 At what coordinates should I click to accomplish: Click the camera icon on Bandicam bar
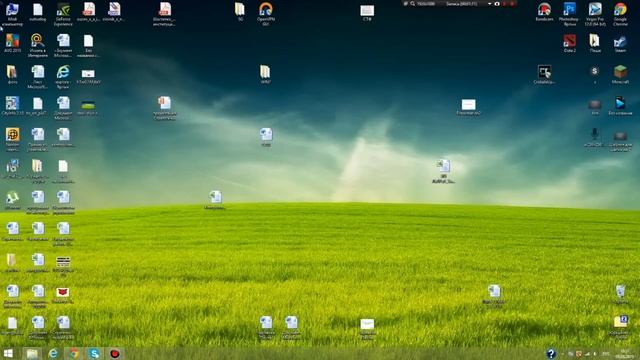[497, 4]
